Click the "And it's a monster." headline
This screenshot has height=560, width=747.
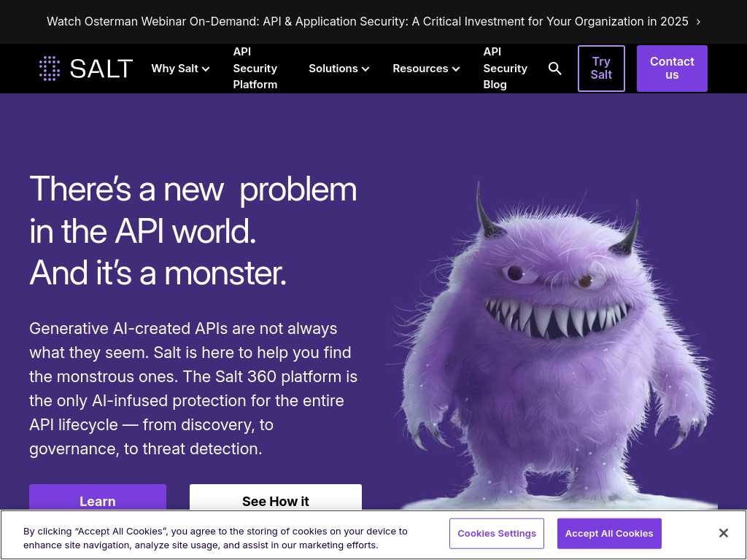[x=158, y=273]
